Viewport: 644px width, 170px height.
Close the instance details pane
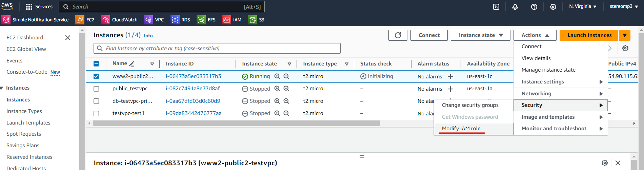click(618, 163)
